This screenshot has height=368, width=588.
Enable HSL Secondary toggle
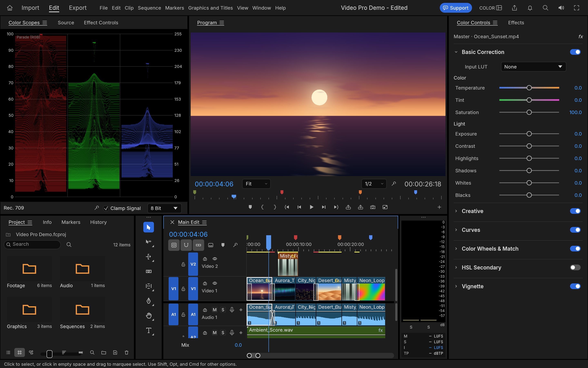[x=575, y=267]
